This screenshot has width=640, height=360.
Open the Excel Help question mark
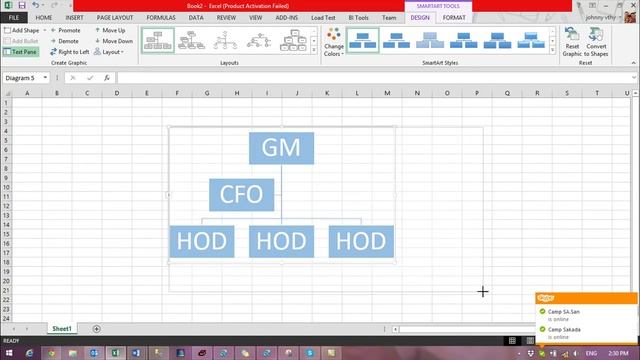(x=578, y=5)
